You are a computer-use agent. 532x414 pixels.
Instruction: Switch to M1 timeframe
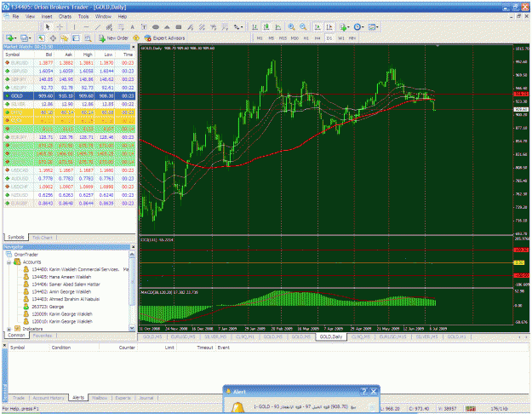click(260, 38)
